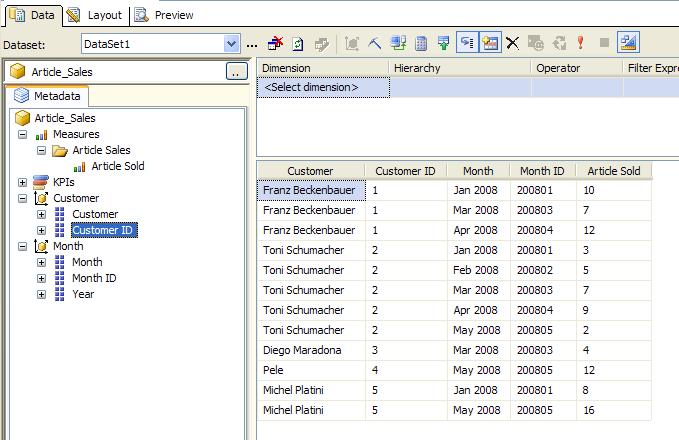Collapse the Customer dimension node
Image resolution: width=679 pixels, height=440 pixels.
(23, 198)
